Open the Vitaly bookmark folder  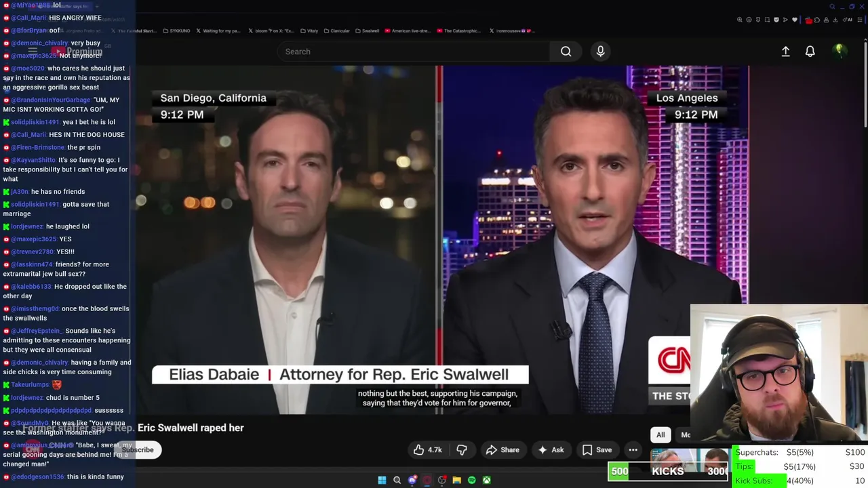click(x=309, y=30)
